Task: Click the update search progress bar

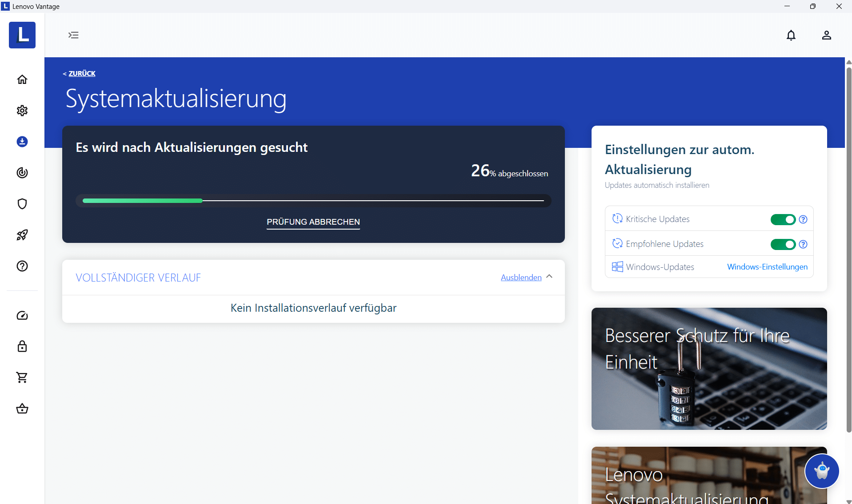Action: click(x=313, y=201)
